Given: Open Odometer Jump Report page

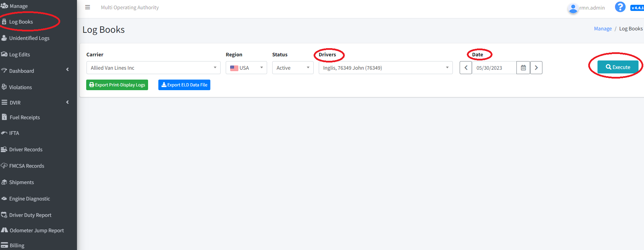Looking at the screenshot, I should click(x=37, y=230).
